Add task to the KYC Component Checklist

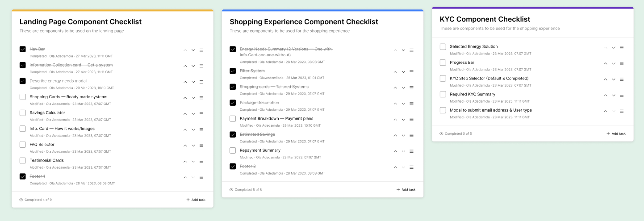tap(616, 133)
